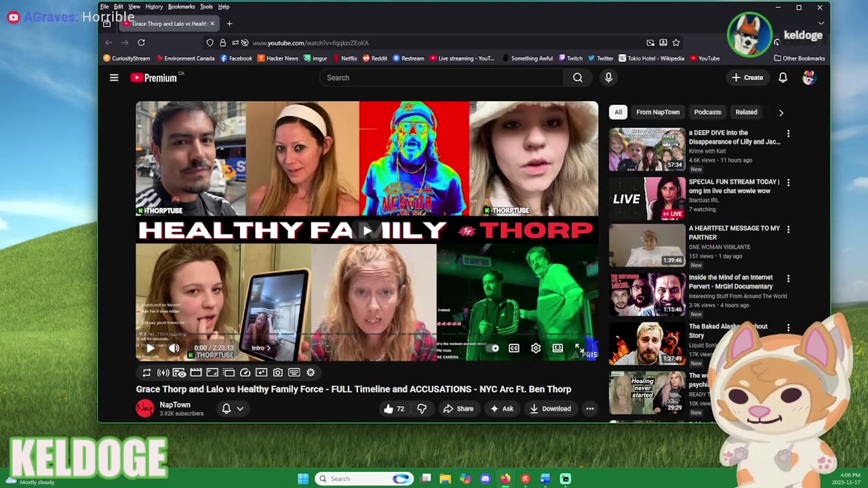Viewport: 868px width, 488px height.
Task: Open more actions three-dot menu under video
Action: click(x=590, y=409)
